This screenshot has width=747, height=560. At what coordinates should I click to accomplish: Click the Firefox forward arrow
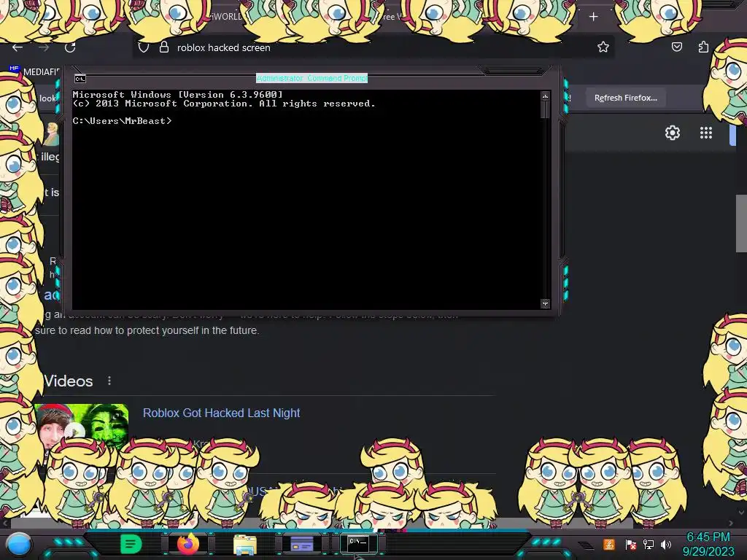coord(44,47)
